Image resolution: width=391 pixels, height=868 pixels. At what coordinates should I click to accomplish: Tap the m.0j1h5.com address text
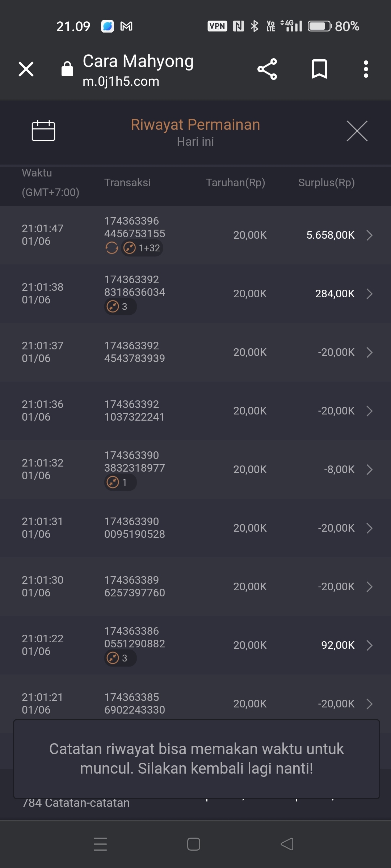(x=121, y=81)
